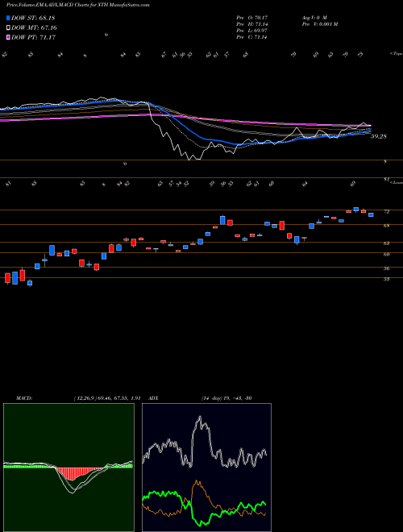Click the last blue candlestick on the right
Screen dimensions: 403x532
click(x=371, y=214)
